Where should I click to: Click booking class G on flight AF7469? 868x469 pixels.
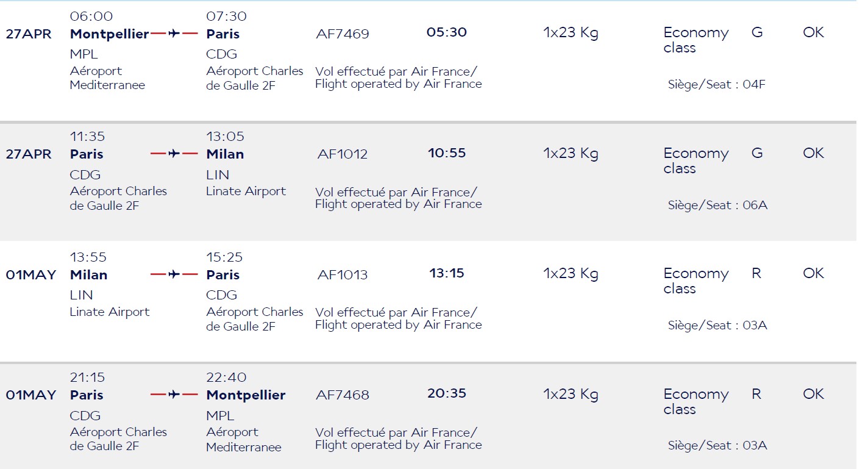(756, 32)
